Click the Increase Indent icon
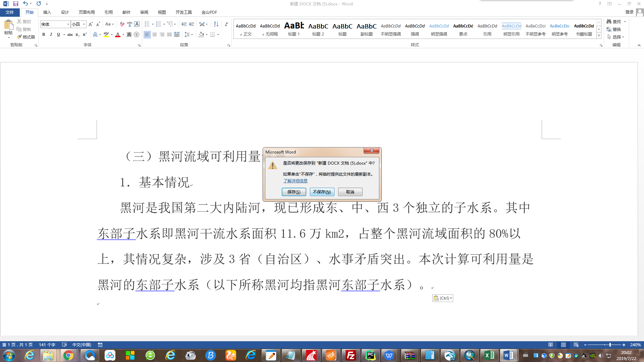This screenshot has width=644, height=362. 192,24
